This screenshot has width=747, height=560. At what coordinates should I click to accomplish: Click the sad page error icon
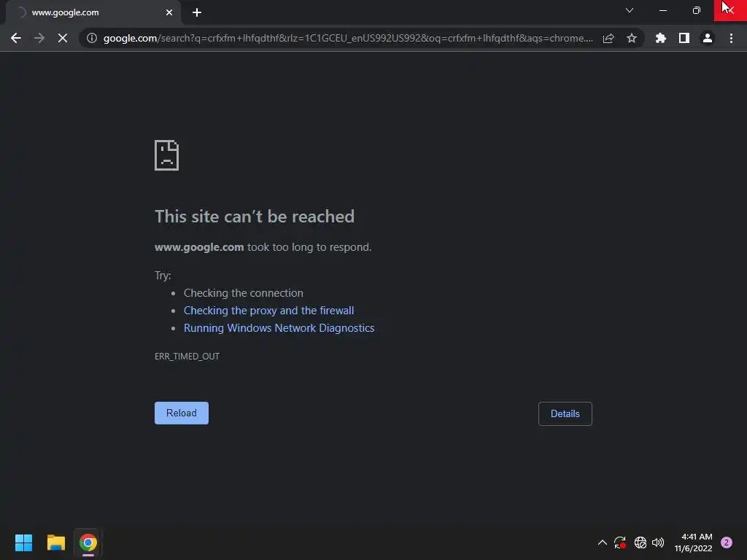(x=167, y=155)
